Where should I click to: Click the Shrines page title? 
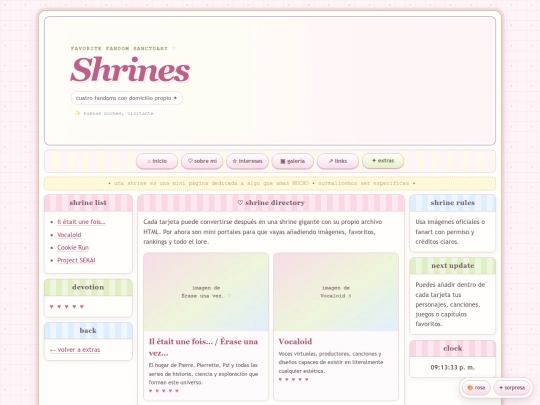tap(130, 70)
